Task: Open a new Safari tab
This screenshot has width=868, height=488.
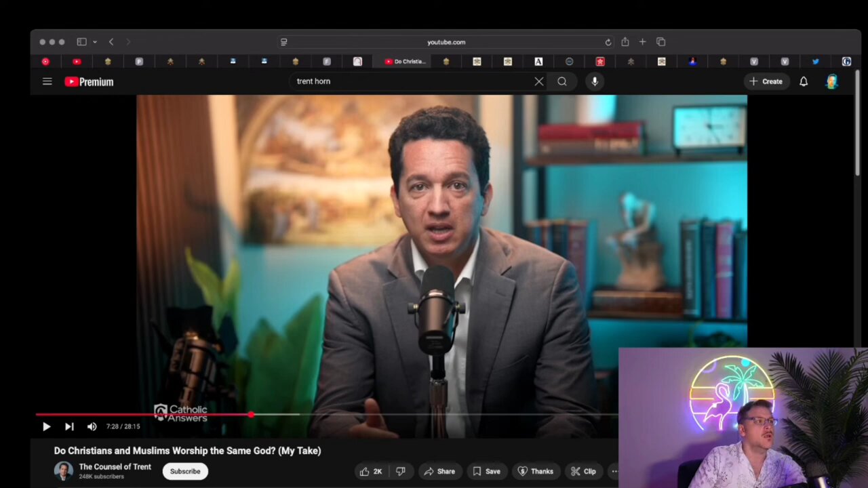Action: coord(642,42)
